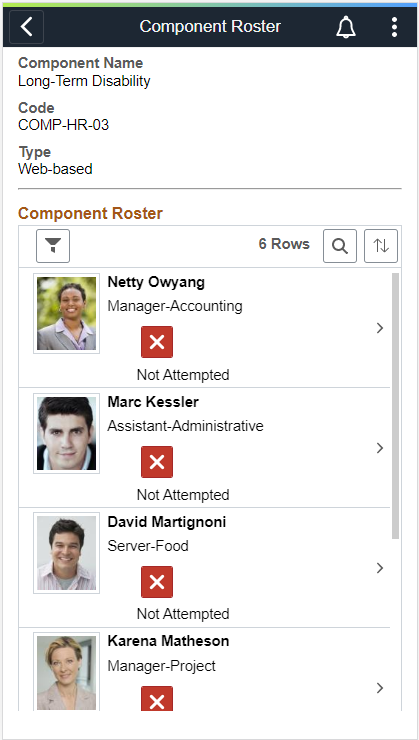This screenshot has height=740, width=419.
Task: Go back using the header arrow
Action: (x=26, y=27)
